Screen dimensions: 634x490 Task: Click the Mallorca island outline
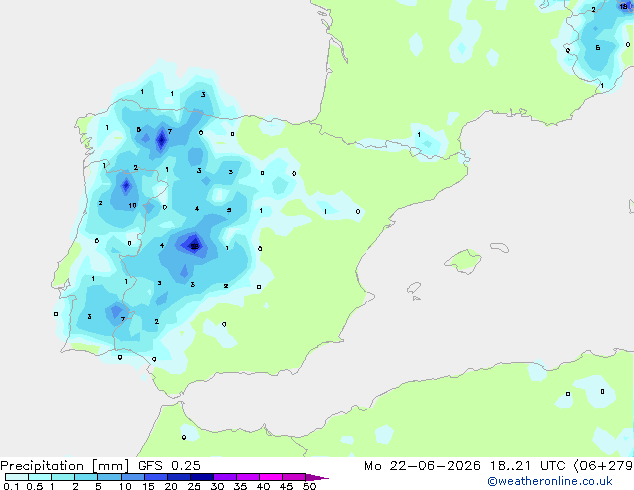click(463, 261)
